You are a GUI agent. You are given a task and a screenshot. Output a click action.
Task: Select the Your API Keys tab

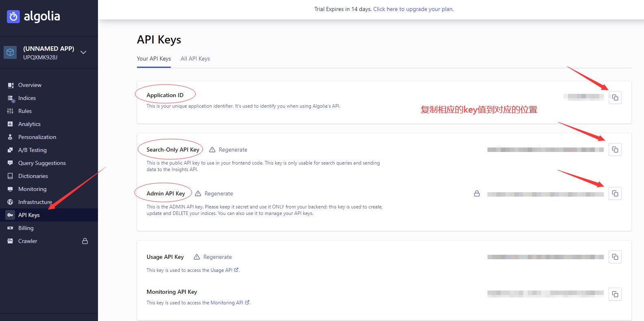click(154, 59)
